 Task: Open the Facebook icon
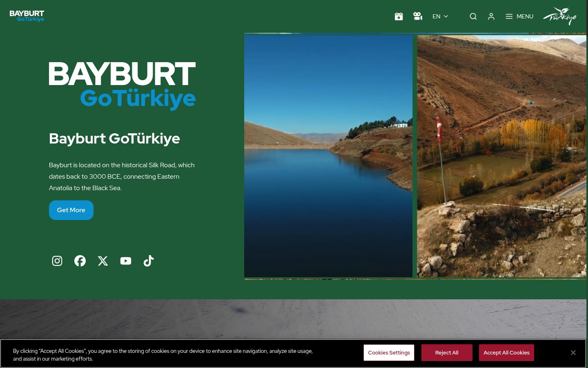pyautogui.click(x=80, y=261)
